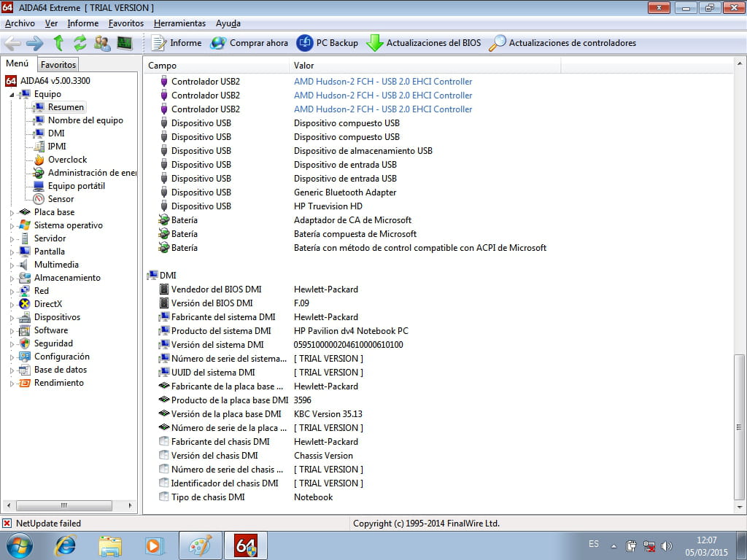Expand the Rendimiento node
747x560 pixels.
point(12,384)
